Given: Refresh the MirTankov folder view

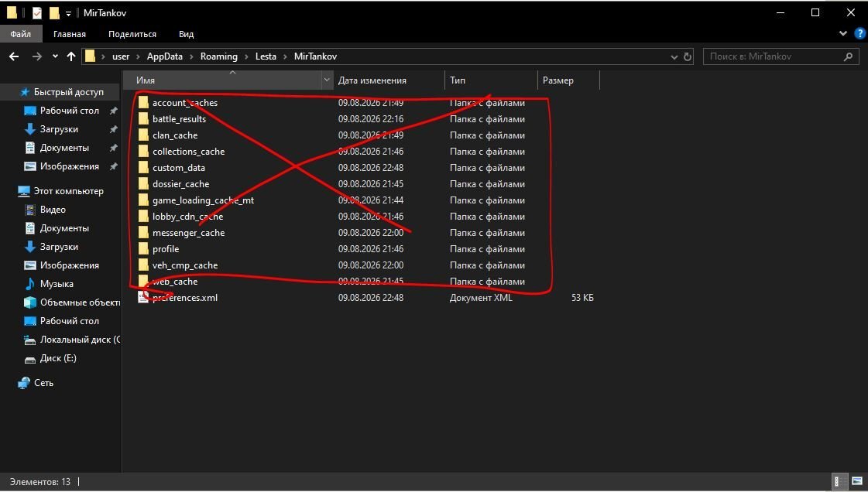Looking at the screenshot, I should [x=688, y=56].
